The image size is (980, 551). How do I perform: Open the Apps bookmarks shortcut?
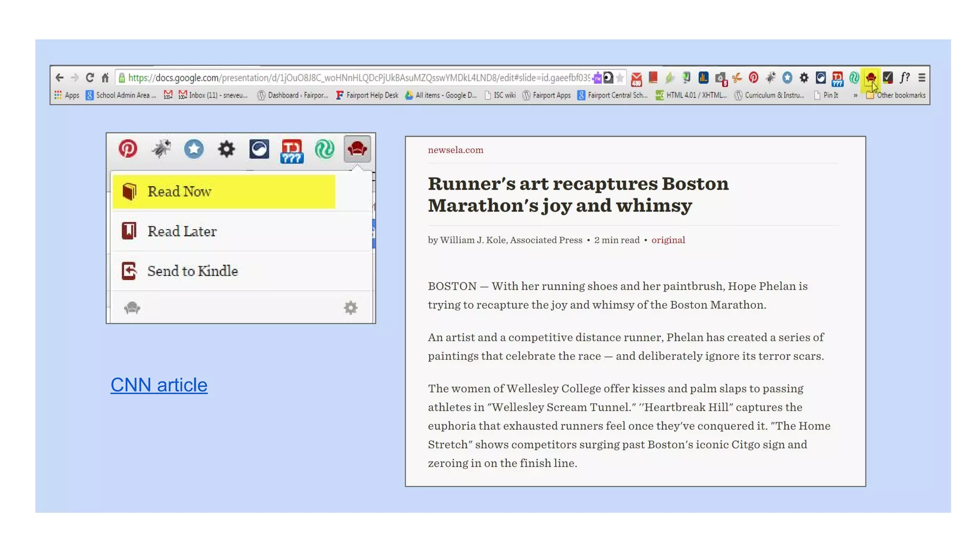tap(67, 95)
